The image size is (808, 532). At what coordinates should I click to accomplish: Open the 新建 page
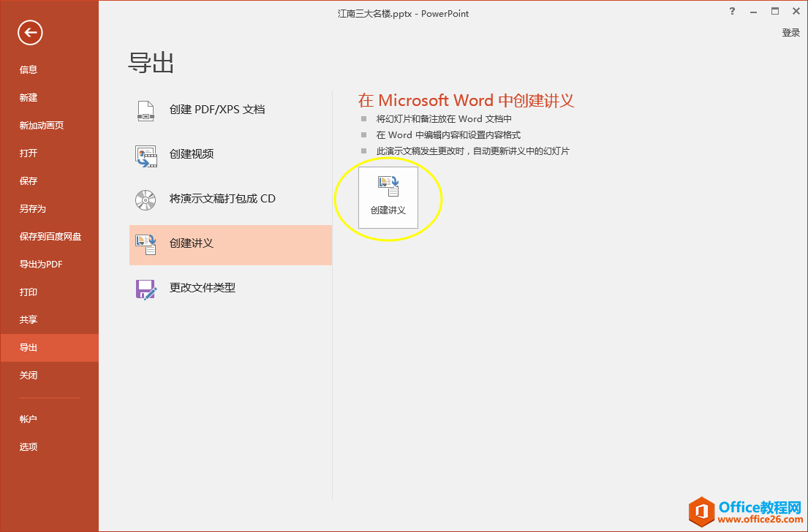[x=29, y=97]
